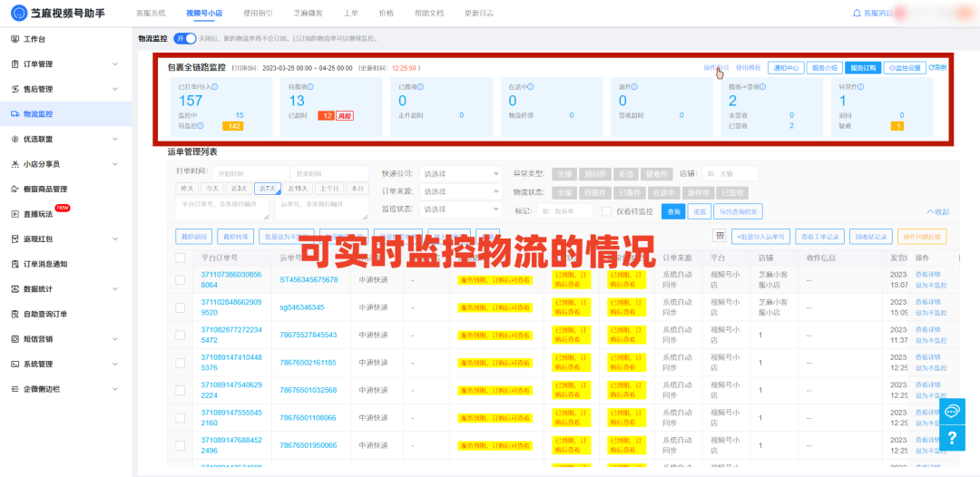Screen dimensions: 980x477
Task: Select 物流监控 truck icon in sidebar
Action: [15, 114]
